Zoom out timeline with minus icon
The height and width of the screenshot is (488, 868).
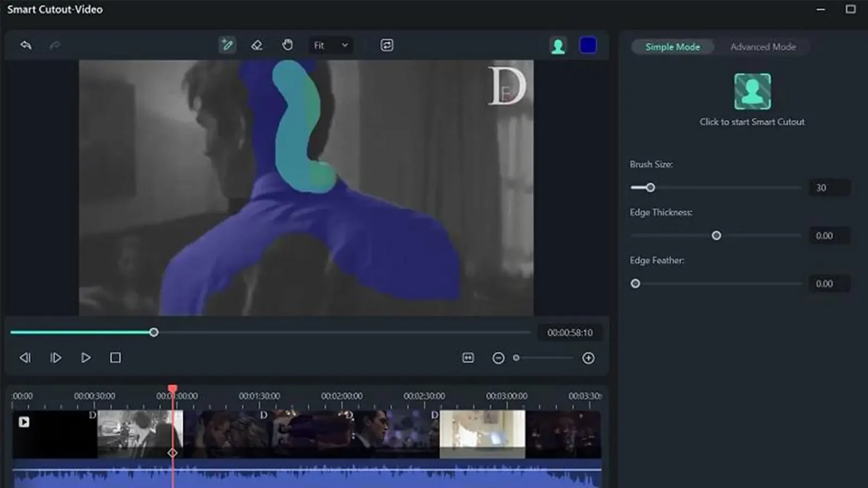[x=498, y=358]
